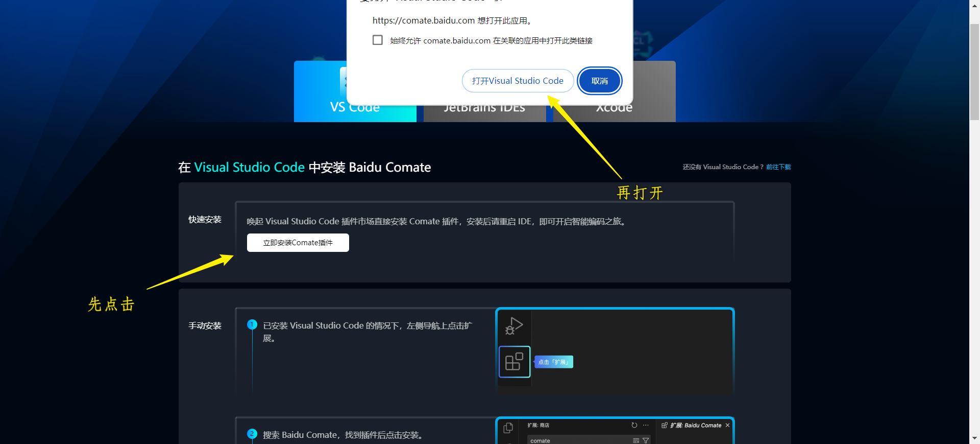This screenshot has width=980, height=444.
Task: Click heading 在 Visual Studio Code 中安装 Baidu Comate
Action: [x=305, y=167]
